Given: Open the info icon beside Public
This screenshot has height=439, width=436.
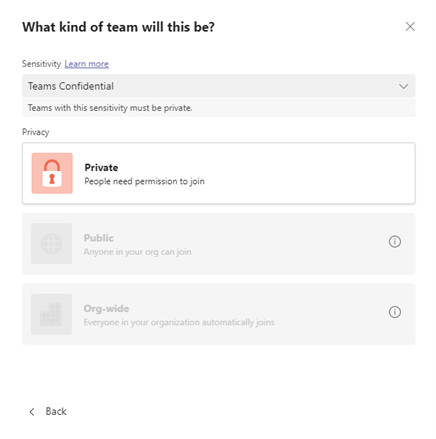Looking at the screenshot, I should (x=395, y=241).
